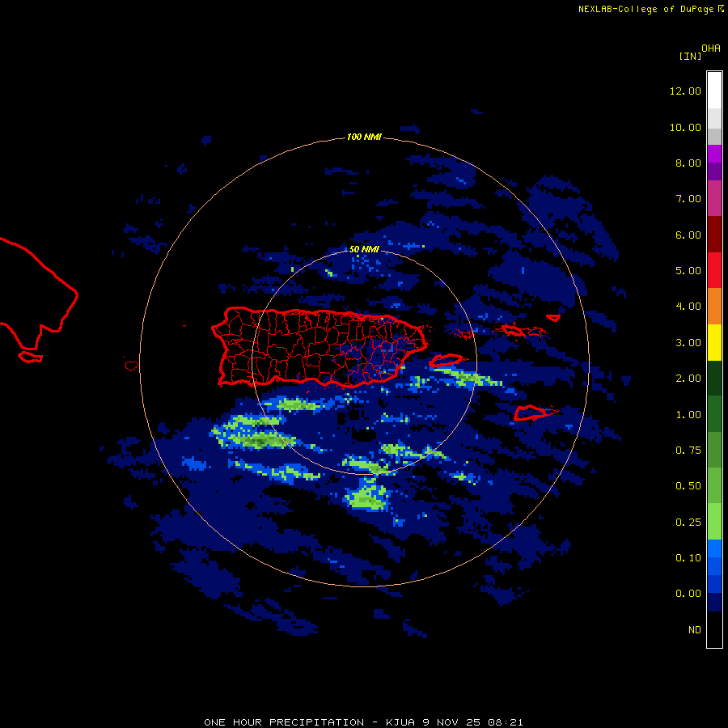Select the 12.00 legend value
The image size is (728, 728).
coord(685,91)
